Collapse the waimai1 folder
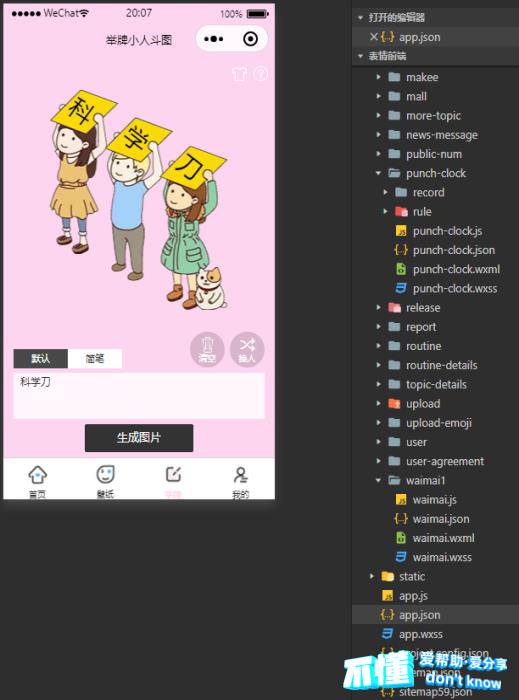Image resolution: width=519 pixels, height=700 pixels. coord(378,480)
